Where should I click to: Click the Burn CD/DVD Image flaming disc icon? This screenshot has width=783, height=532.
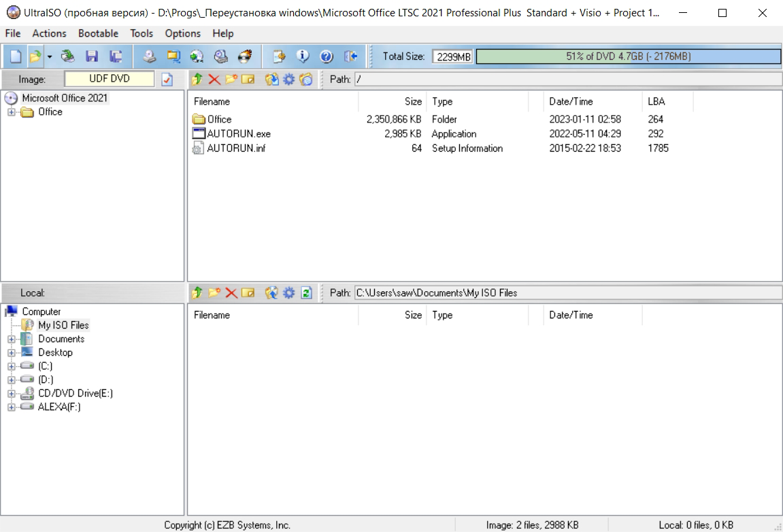point(245,56)
